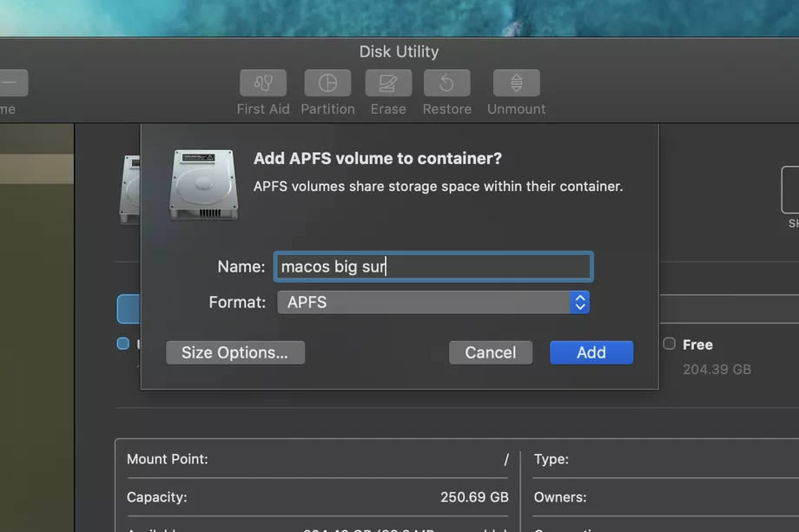Click the blue used-space legend square
Screen dimensions: 799x532
click(122, 344)
